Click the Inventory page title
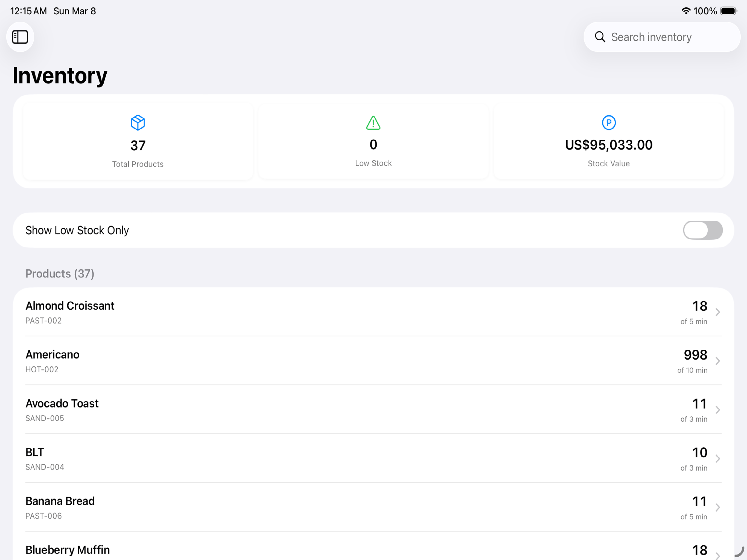Screen dimensions: 747x560 coord(60,76)
